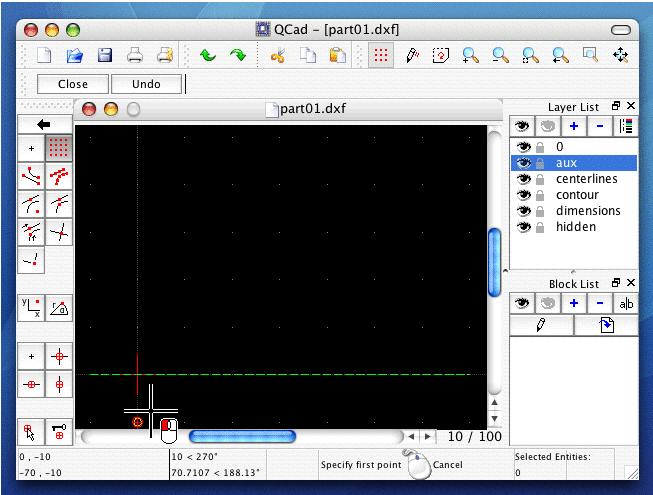Float the Layer List panel
Image resolution: width=653 pixels, height=495 pixels.
(616, 106)
